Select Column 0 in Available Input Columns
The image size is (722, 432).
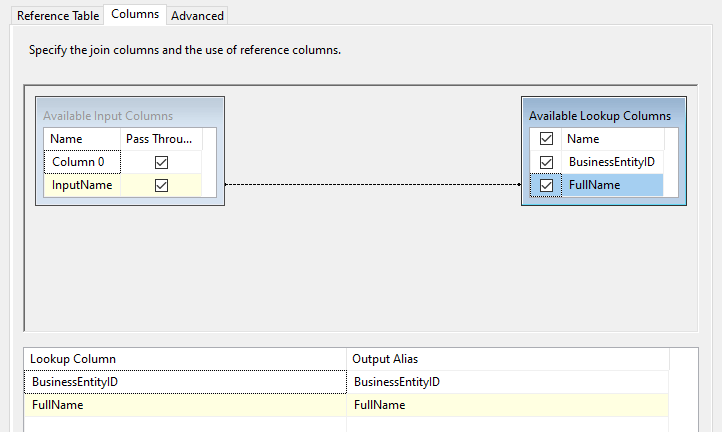pyautogui.click(x=82, y=162)
